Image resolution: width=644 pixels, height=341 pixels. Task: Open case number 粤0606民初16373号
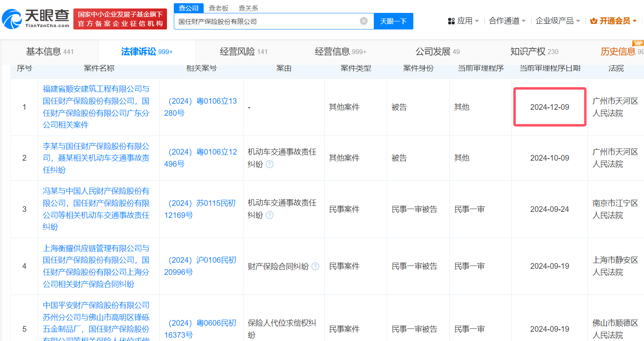[x=200, y=328]
